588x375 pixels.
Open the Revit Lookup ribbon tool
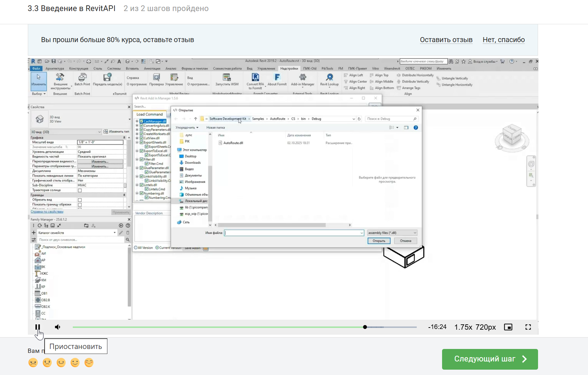click(329, 79)
